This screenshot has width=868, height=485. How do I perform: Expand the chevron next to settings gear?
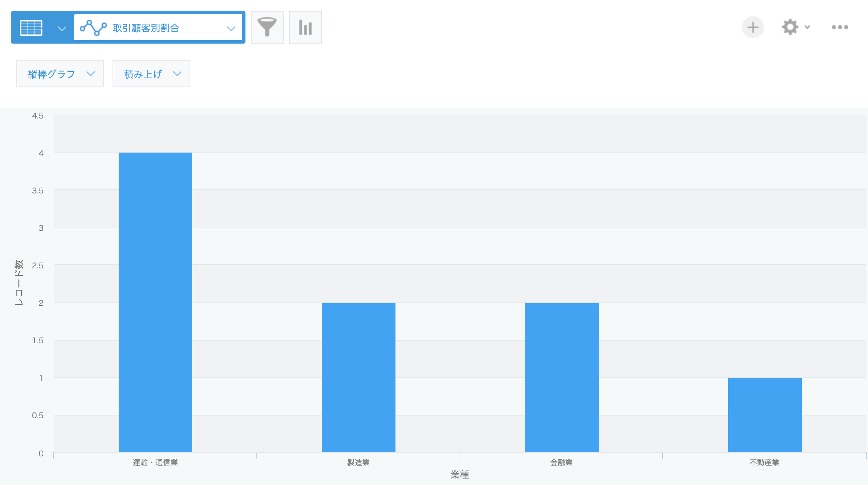click(807, 27)
